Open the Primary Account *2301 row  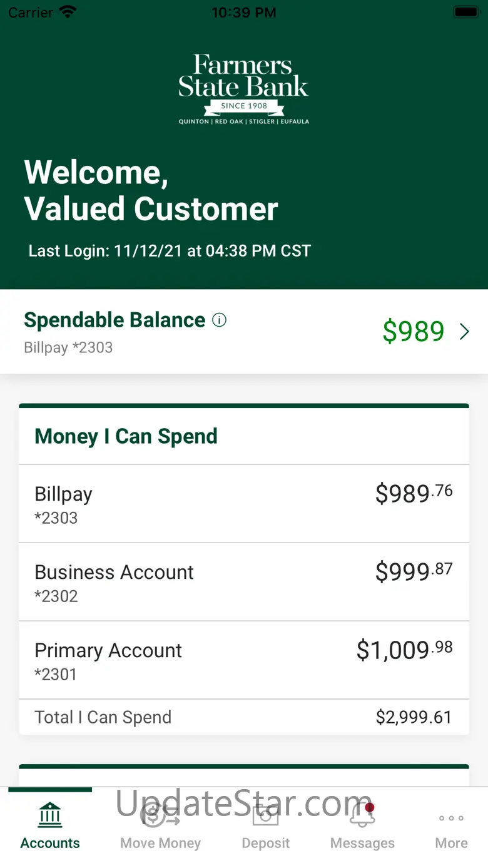click(244, 660)
